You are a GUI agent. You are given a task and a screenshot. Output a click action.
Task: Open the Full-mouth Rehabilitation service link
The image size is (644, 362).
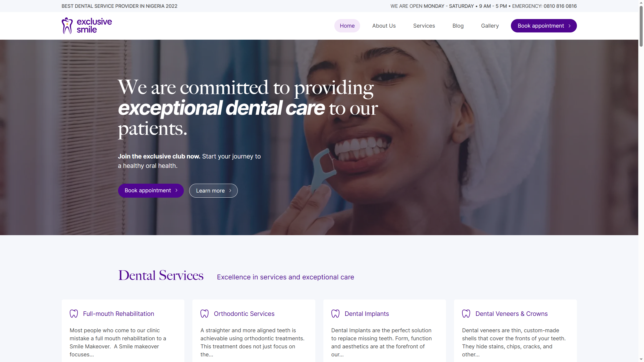point(119,314)
